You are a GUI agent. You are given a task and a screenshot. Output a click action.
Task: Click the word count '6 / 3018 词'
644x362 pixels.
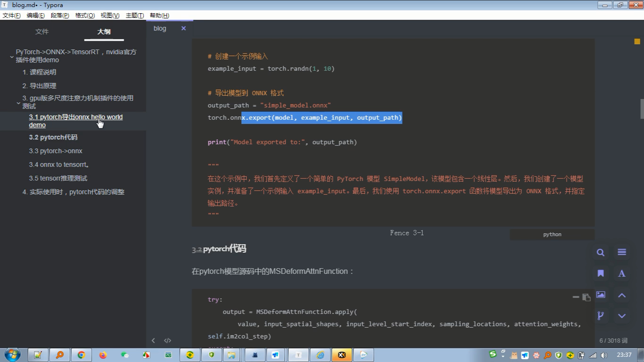pos(613,340)
